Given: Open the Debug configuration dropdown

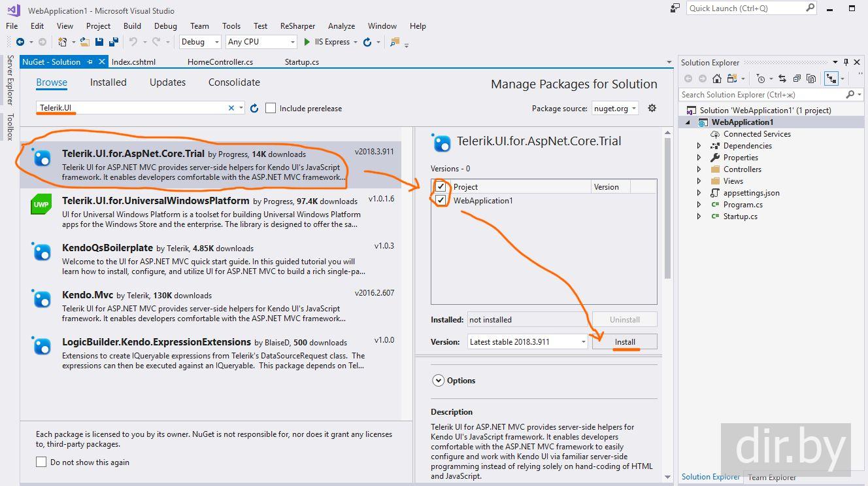Looking at the screenshot, I should pyautogui.click(x=200, y=42).
